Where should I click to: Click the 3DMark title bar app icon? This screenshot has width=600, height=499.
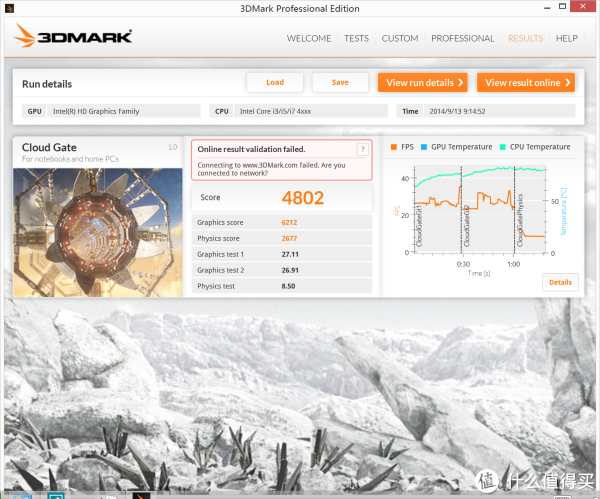pos(9,8)
